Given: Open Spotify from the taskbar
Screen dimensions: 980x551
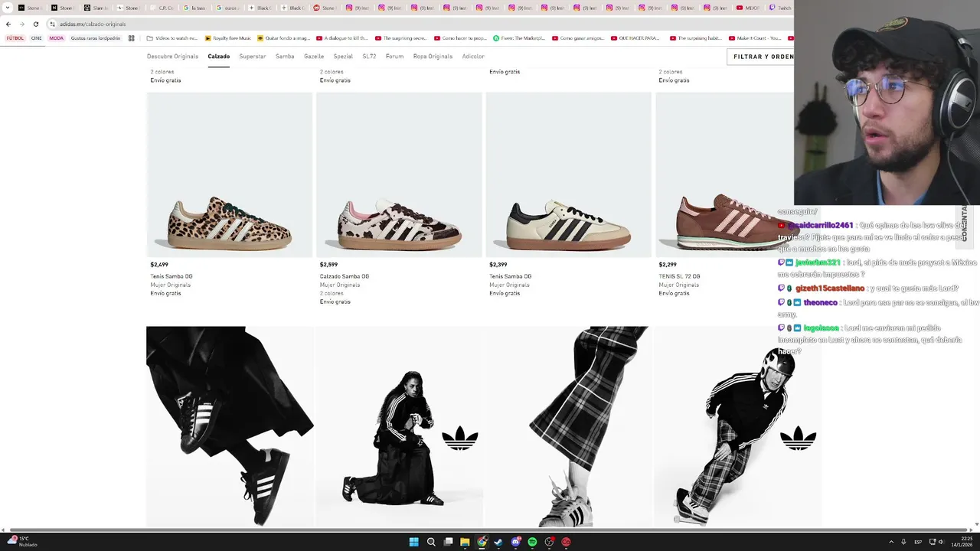Looking at the screenshot, I should [x=532, y=542].
